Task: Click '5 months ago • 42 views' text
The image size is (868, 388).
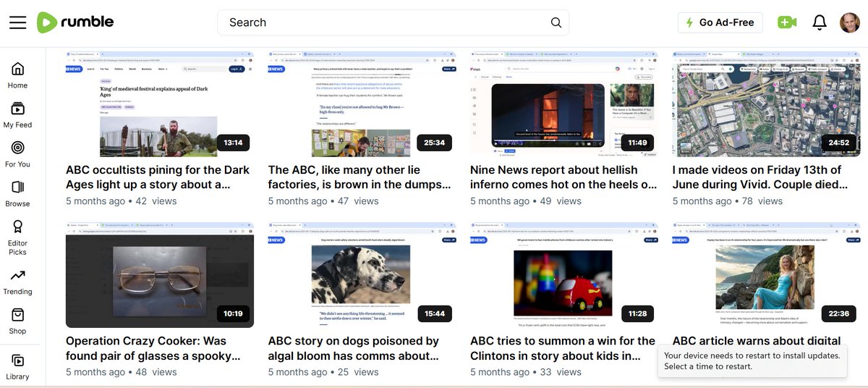Action: click(121, 201)
